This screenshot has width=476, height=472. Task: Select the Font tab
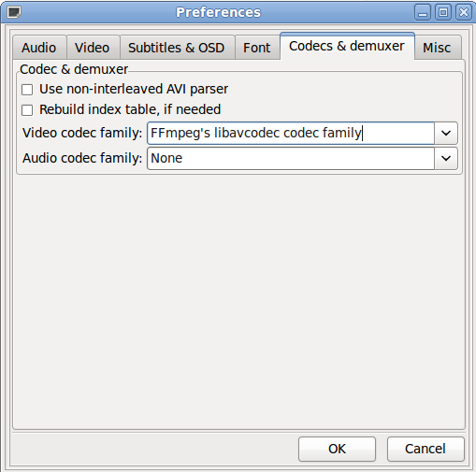(257, 48)
